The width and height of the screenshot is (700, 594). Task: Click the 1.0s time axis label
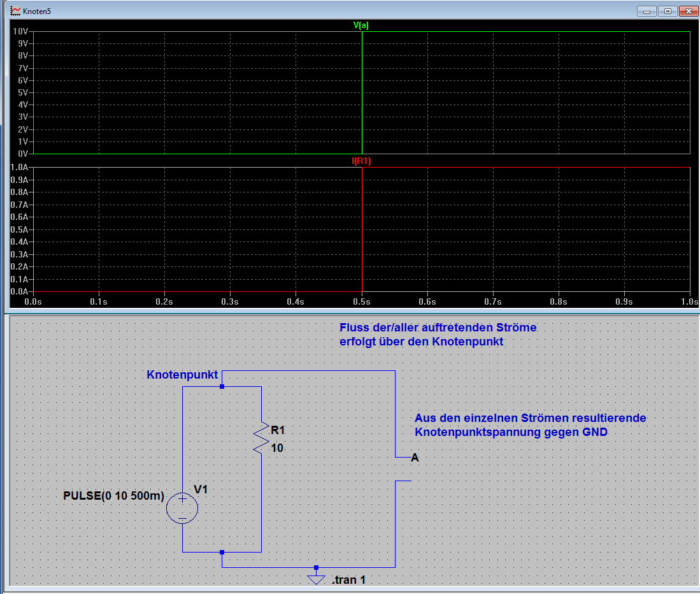coord(689,302)
